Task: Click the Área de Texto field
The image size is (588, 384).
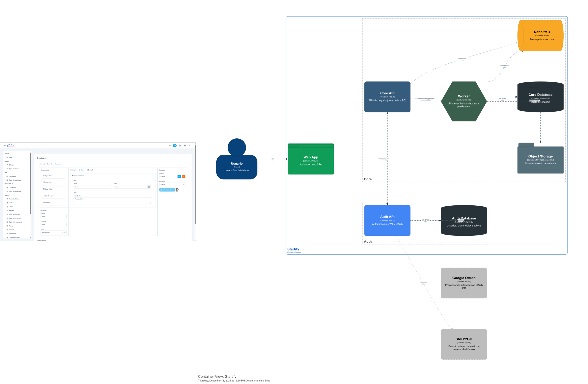Action: pos(112,201)
